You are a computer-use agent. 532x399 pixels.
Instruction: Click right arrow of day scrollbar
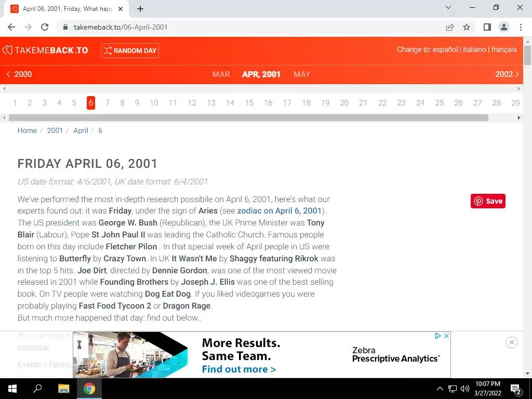pyautogui.click(x=519, y=118)
